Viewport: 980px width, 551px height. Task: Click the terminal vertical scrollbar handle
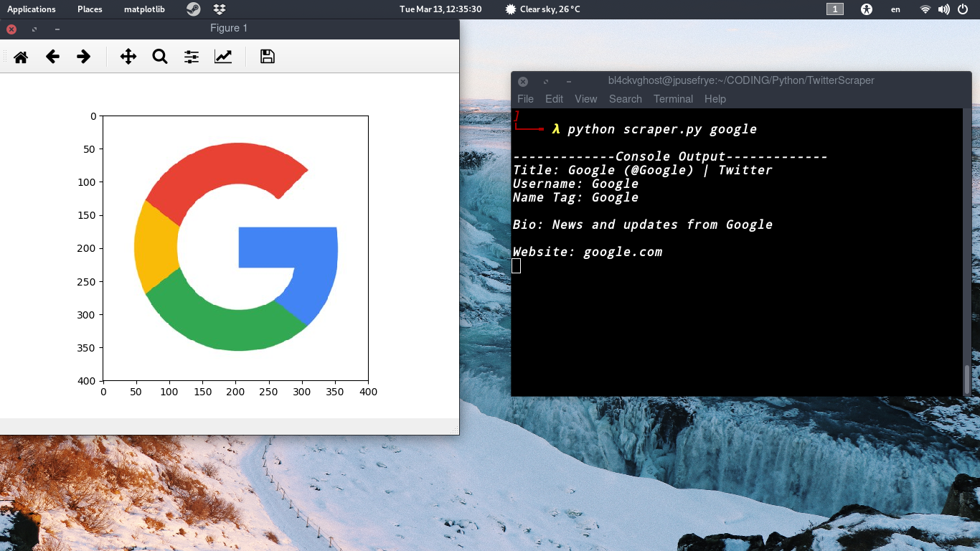click(967, 380)
